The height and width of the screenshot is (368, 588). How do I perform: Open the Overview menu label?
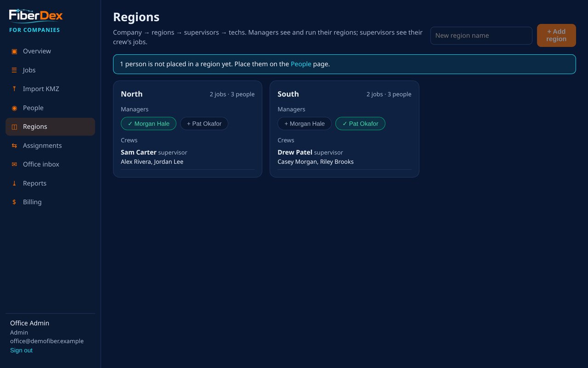coord(37,51)
